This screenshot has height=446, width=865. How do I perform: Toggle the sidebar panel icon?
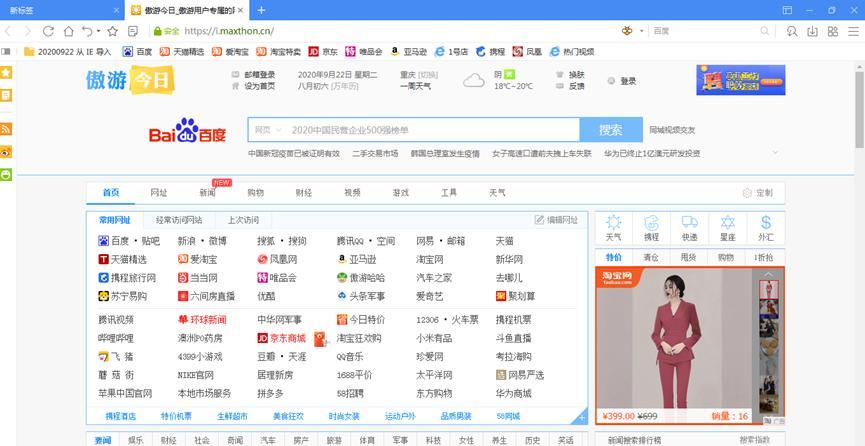point(6,51)
